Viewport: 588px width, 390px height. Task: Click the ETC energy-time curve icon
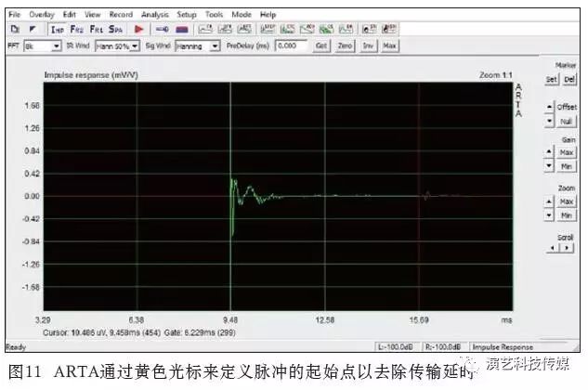click(287, 29)
